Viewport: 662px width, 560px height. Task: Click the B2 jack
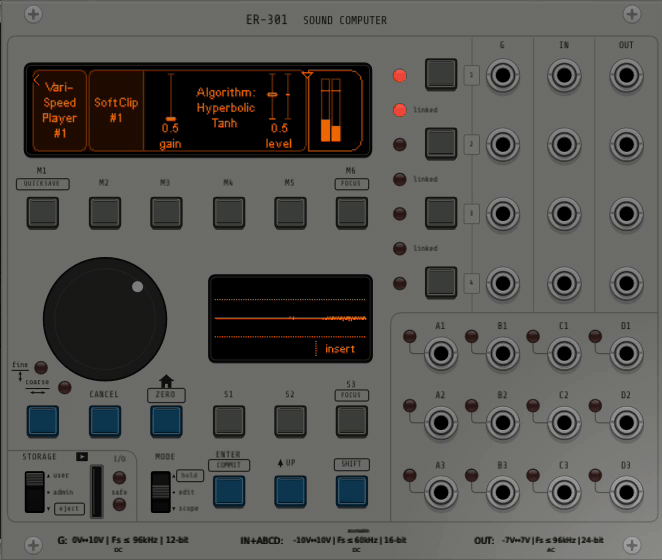pos(502,422)
